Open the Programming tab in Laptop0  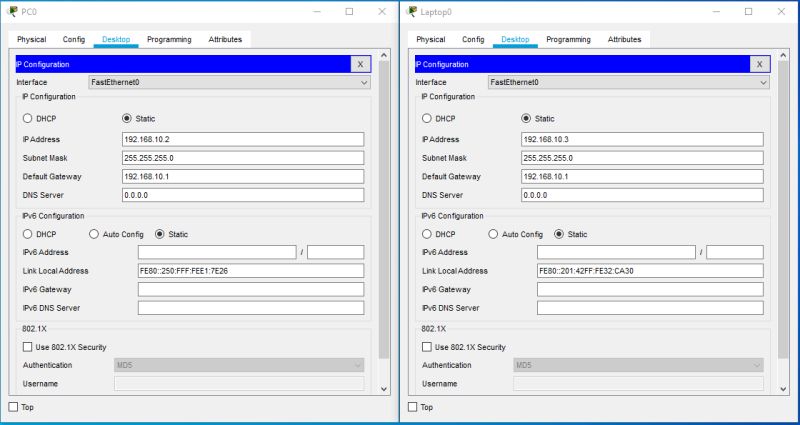point(568,39)
